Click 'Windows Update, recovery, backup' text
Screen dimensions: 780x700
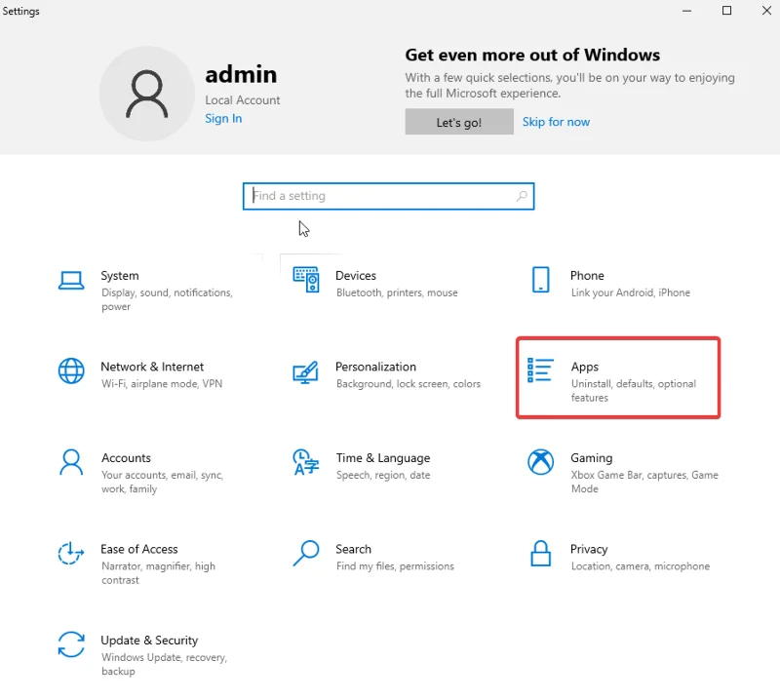[164, 664]
